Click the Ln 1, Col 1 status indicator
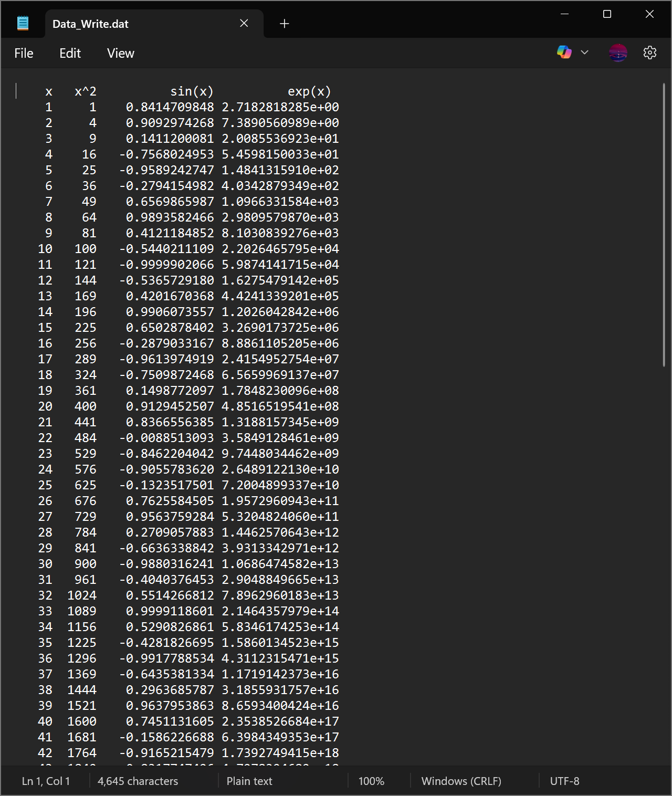This screenshot has width=672, height=796. coord(46,781)
